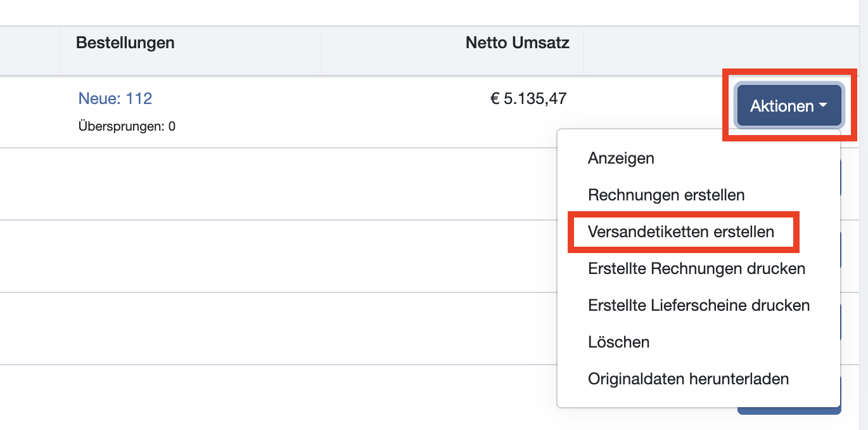Select Anzeigen from the actions menu
This screenshot has width=868, height=430.
[x=621, y=158]
